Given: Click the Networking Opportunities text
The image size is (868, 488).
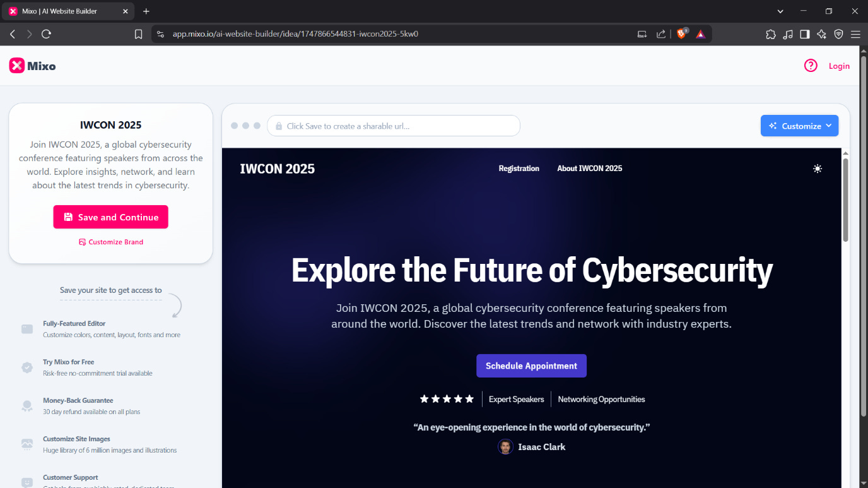Looking at the screenshot, I should pyautogui.click(x=601, y=399).
